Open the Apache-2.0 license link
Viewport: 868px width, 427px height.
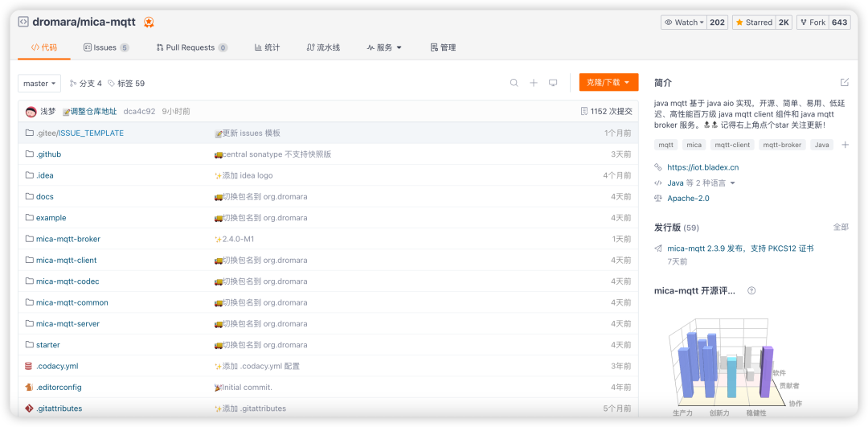tap(688, 199)
